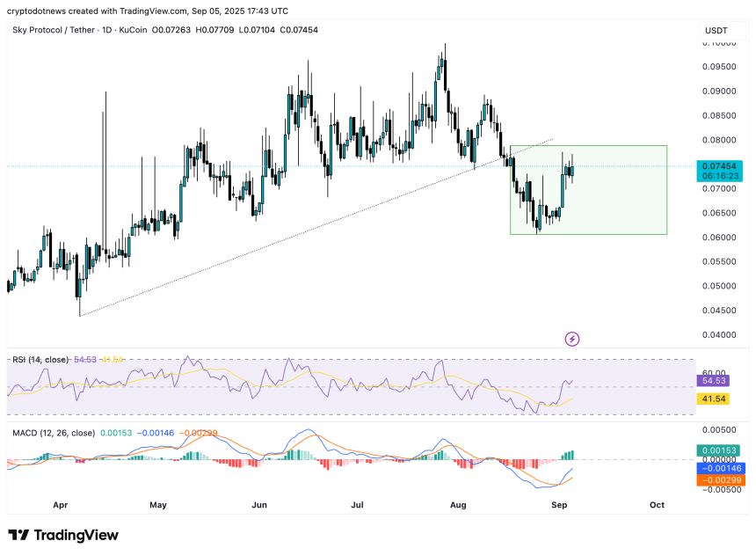Viewport: 756px width, 556px height.
Task: Click the Apr label on time axis
Action: [60, 505]
